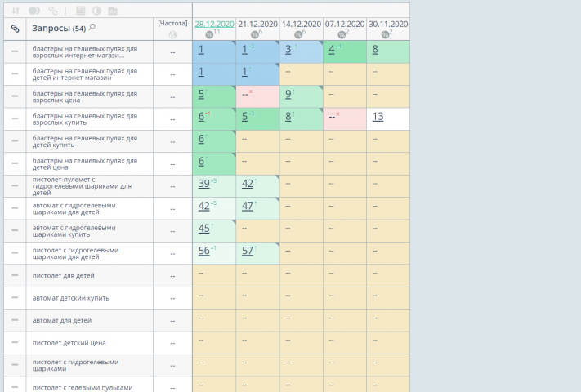
Task: Click dash marker left of 'пистолет для детей'
Action: [15, 275]
